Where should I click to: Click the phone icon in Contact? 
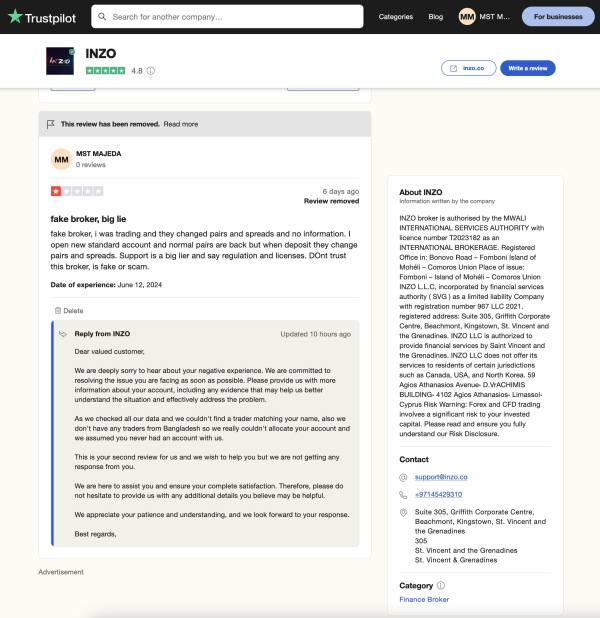pyautogui.click(x=403, y=495)
